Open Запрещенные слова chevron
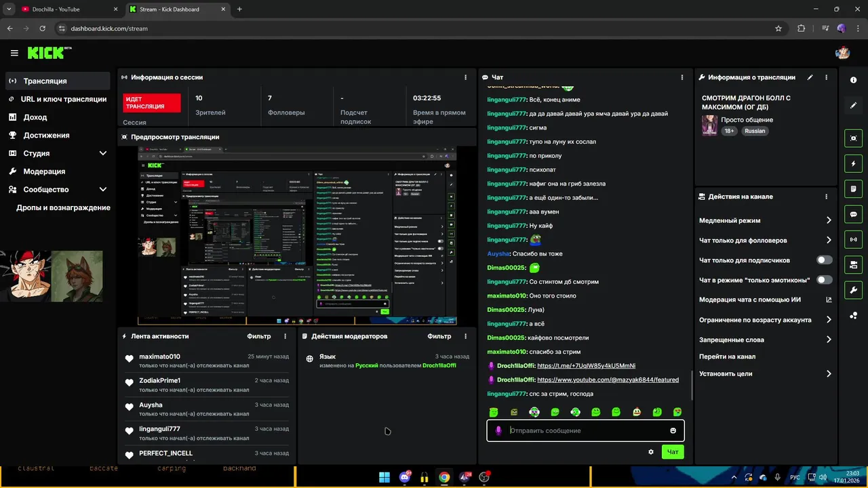This screenshot has width=868, height=488. 829,340
